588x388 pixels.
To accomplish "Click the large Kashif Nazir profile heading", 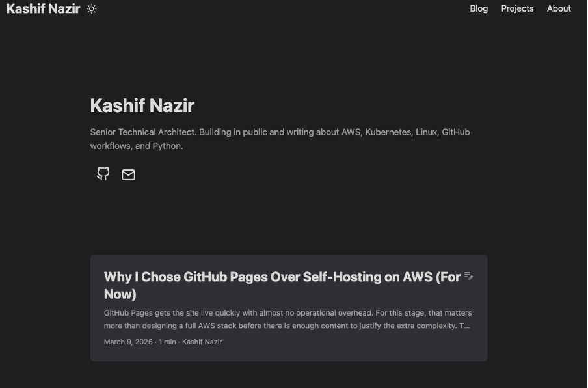I will pyautogui.click(x=142, y=105).
